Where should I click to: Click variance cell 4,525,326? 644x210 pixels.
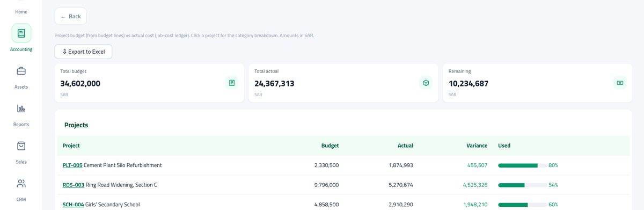pyautogui.click(x=475, y=185)
